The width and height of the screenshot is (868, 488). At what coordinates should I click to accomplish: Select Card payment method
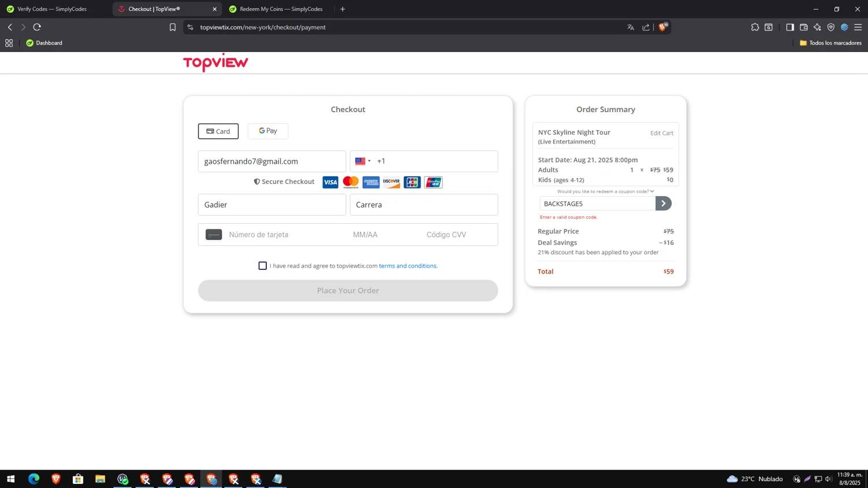click(x=218, y=131)
